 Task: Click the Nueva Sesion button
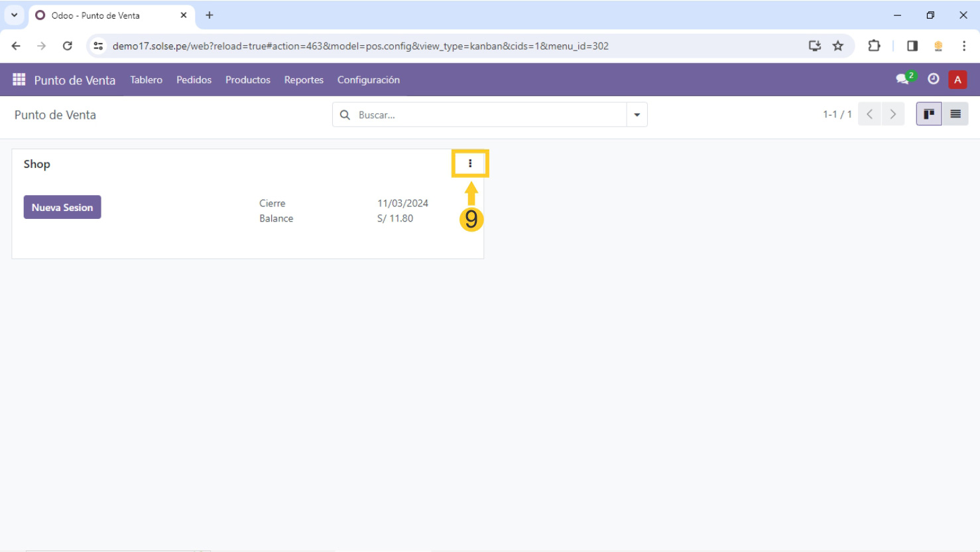pyautogui.click(x=62, y=207)
